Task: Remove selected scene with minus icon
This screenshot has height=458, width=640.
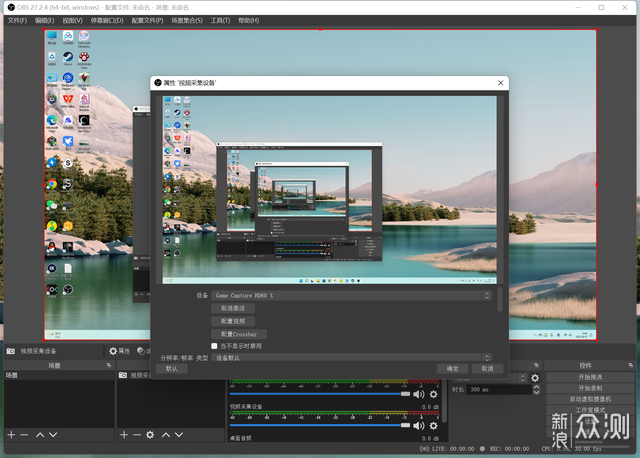Action: click(x=24, y=435)
